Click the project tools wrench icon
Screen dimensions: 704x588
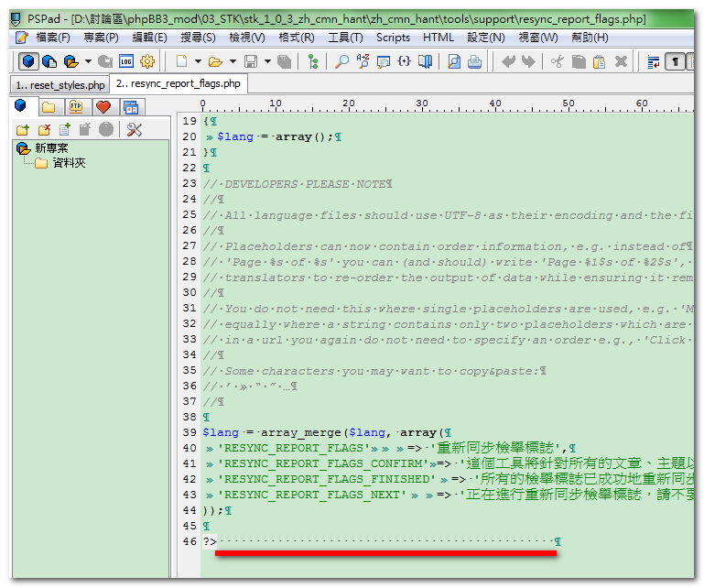pos(135,129)
